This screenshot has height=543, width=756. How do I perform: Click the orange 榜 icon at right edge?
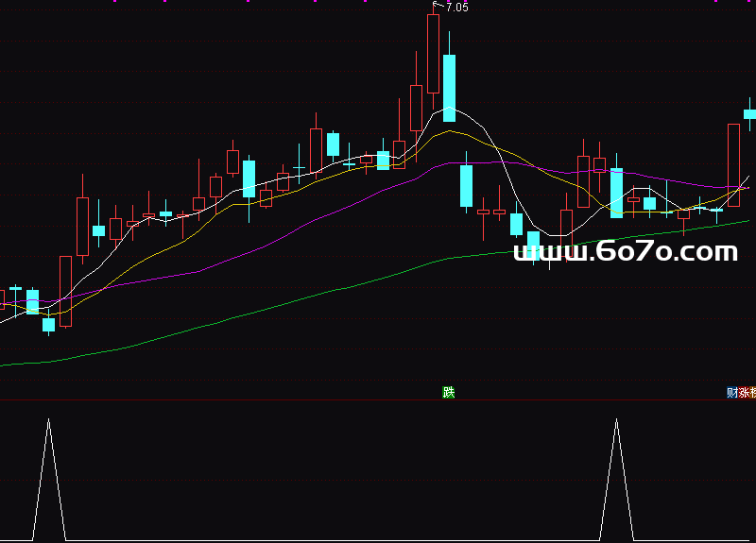click(x=752, y=392)
